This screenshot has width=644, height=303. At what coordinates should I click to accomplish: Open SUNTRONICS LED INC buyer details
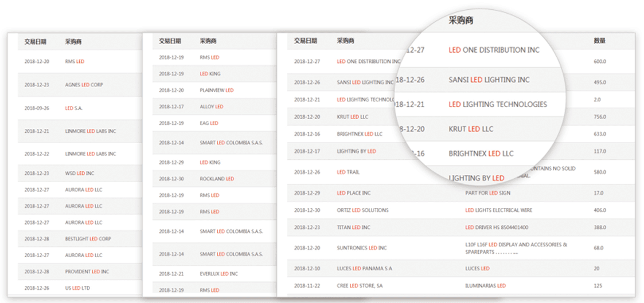pos(361,248)
